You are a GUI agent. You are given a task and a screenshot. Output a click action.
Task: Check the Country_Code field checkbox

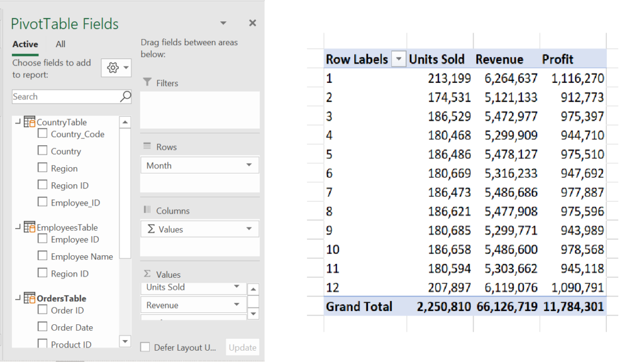[x=43, y=134]
